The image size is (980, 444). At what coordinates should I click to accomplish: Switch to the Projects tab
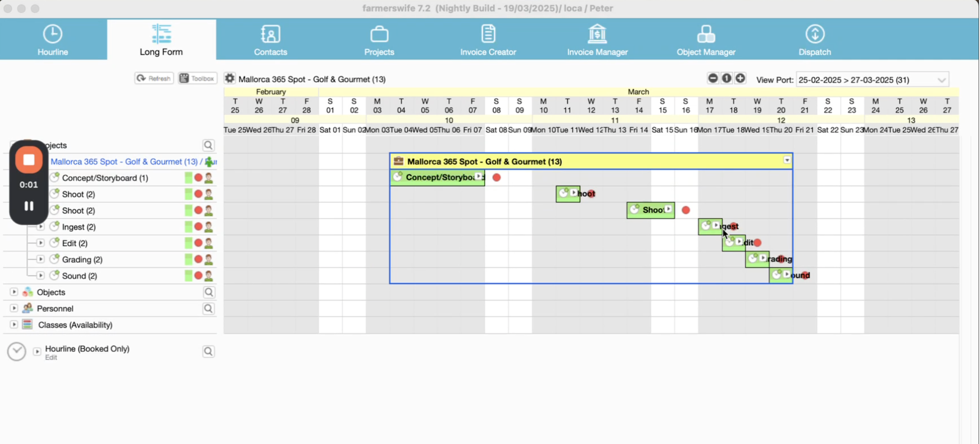379,40
